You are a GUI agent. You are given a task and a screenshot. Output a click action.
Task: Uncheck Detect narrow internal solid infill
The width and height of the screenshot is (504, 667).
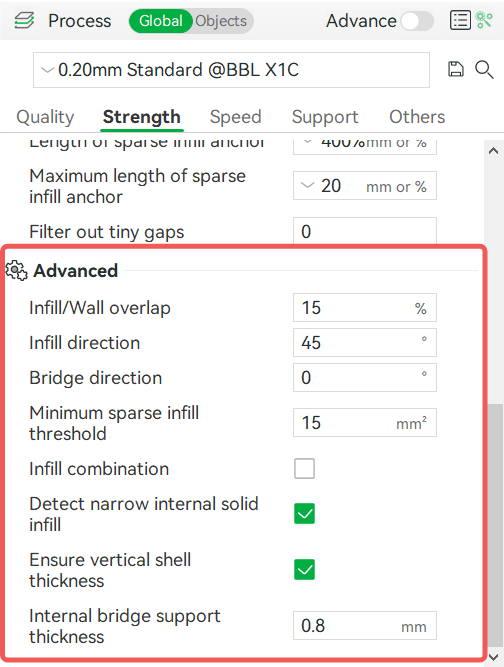coord(305,513)
